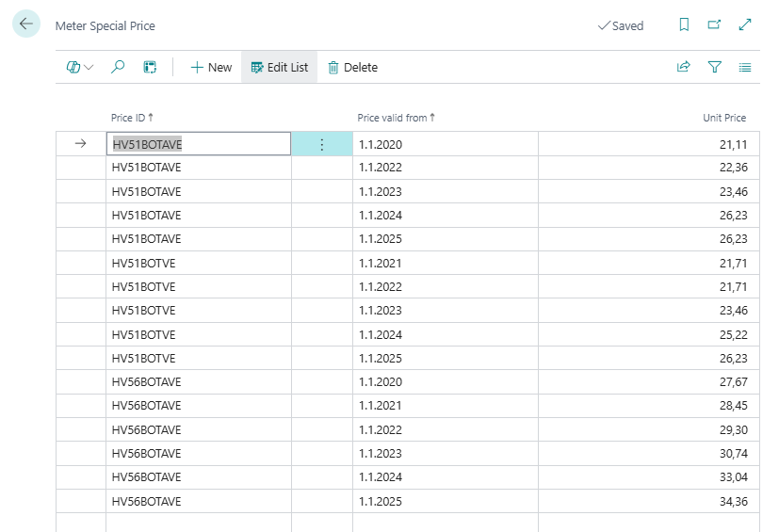Image resolution: width=779 pixels, height=532 pixels.
Task: Click the back arrow button
Action: [x=25, y=24]
